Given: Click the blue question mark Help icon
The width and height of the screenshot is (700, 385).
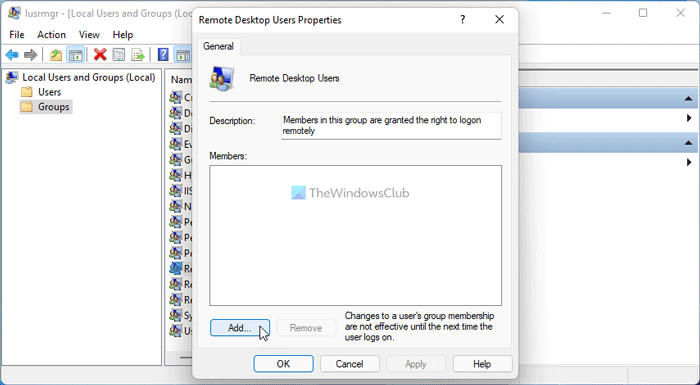Looking at the screenshot, I should click(163, 55).
